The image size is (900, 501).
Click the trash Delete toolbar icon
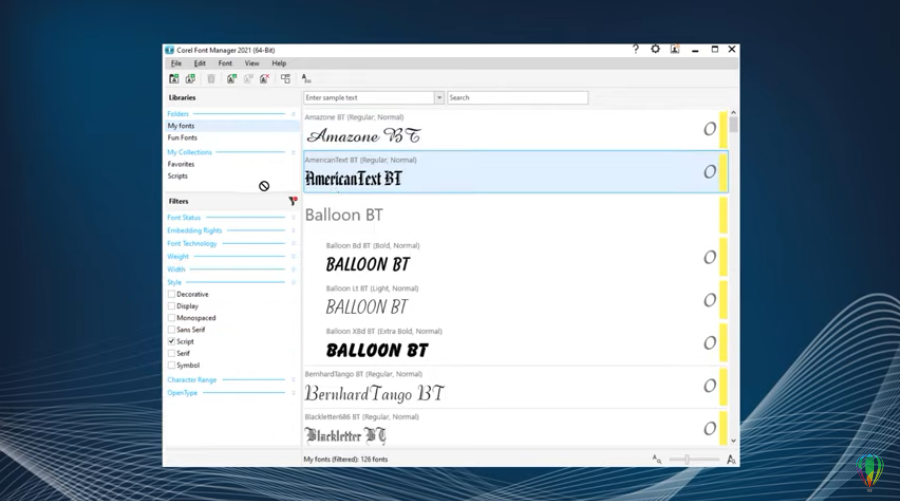point(211,79)
